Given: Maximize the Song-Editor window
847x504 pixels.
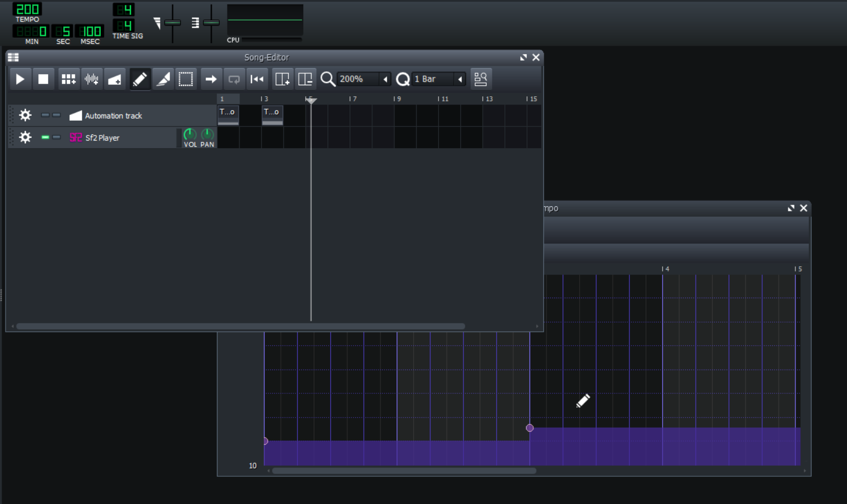Looking at the screenshot, I should (x=523, y=58).
